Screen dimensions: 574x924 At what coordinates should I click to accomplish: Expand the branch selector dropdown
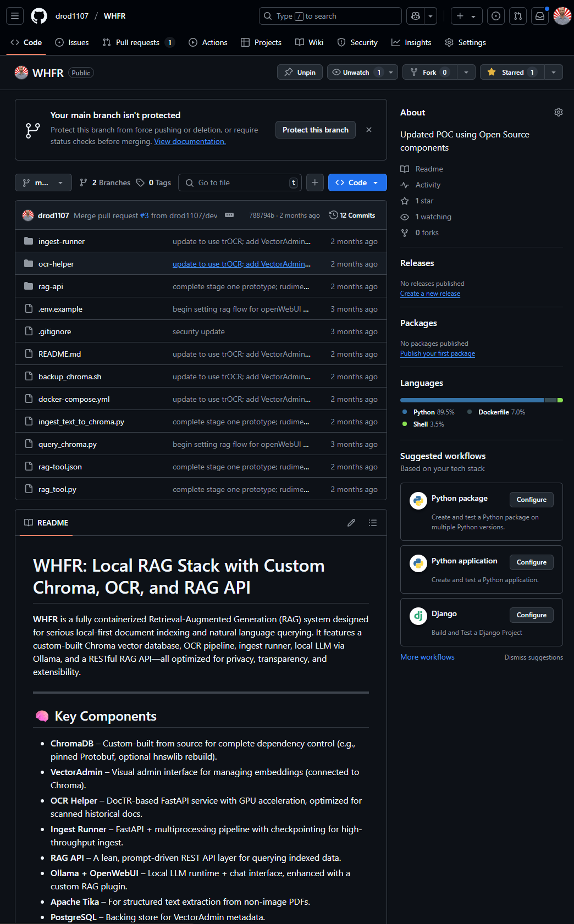click(43, 182)
